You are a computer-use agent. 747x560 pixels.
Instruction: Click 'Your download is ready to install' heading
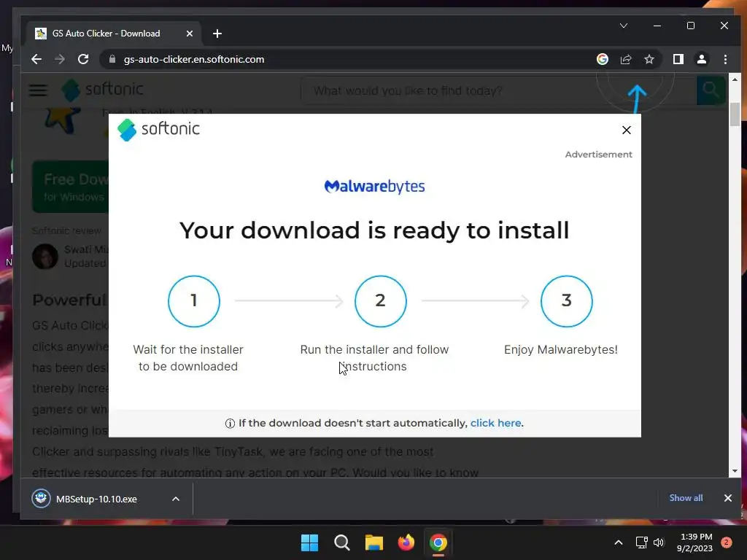tap(374, 230)
